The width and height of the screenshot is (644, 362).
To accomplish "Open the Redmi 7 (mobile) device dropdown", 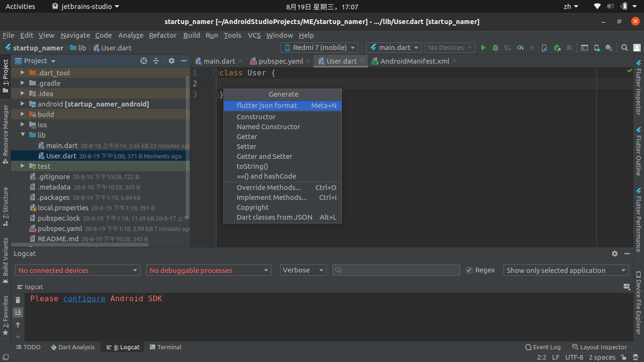I will click(319, 48).
